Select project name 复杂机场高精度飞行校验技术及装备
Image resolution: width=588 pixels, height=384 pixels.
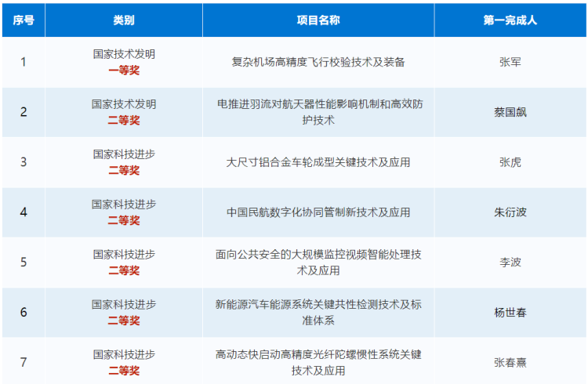tap(318, 62)
